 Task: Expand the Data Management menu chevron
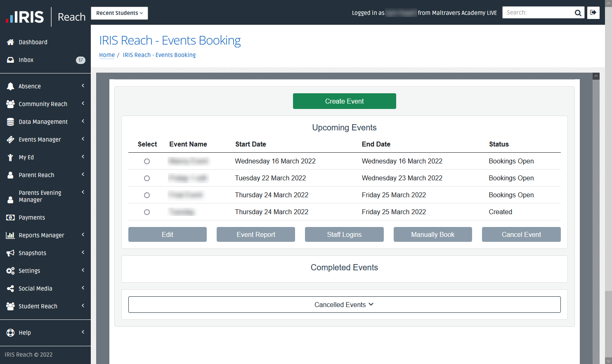(83, 121)
